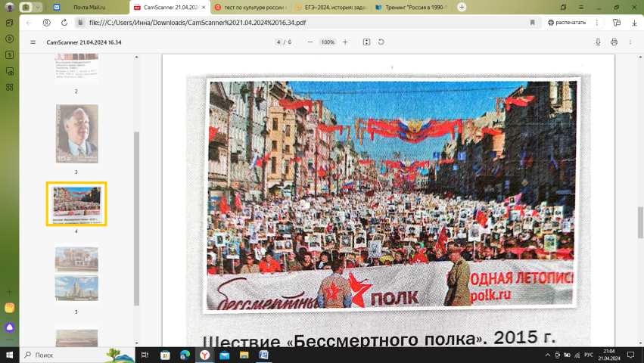Toggle the PDF sidebar hamburger menu
This screenshot has width=644, height=363.
click(x=33, y=42)
